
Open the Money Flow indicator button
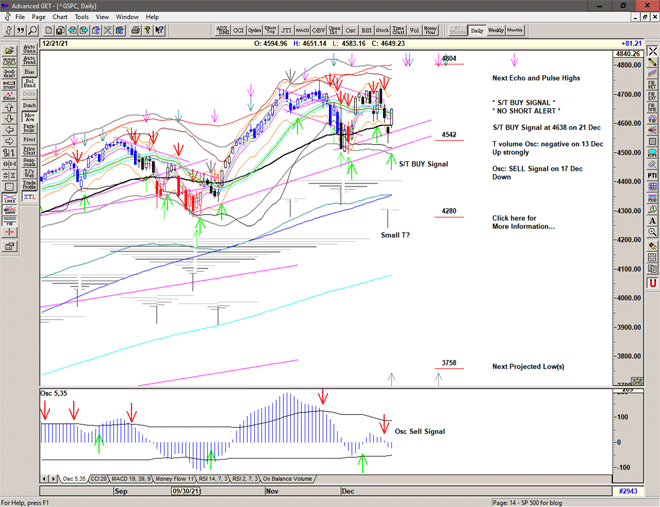pos(430,30)
